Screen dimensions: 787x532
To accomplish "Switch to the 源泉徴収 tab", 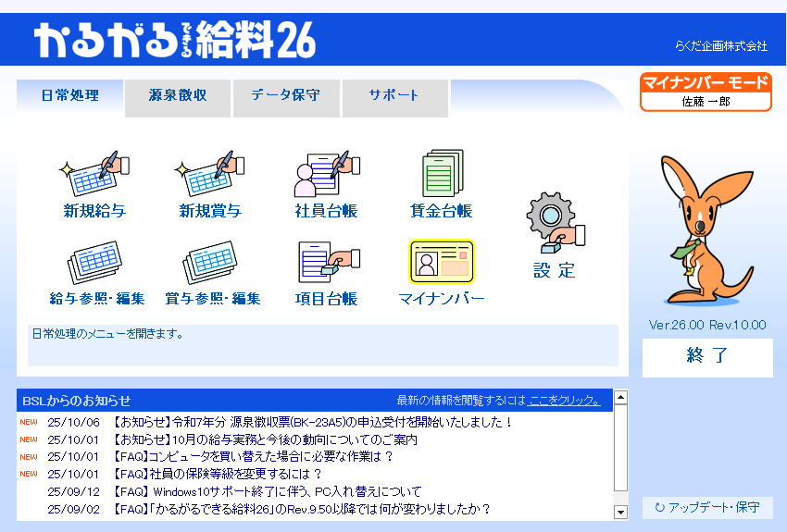I will [177, 96].
